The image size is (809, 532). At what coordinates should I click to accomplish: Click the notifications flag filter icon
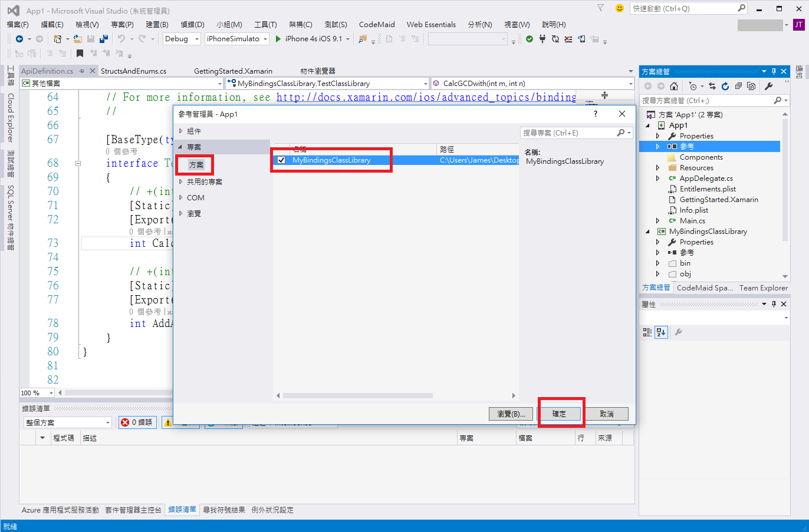(x=601, y=8)
